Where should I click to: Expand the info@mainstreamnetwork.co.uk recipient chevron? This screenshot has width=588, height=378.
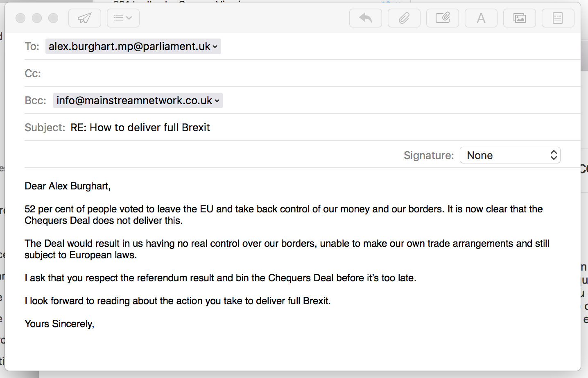tap(217, 101)
